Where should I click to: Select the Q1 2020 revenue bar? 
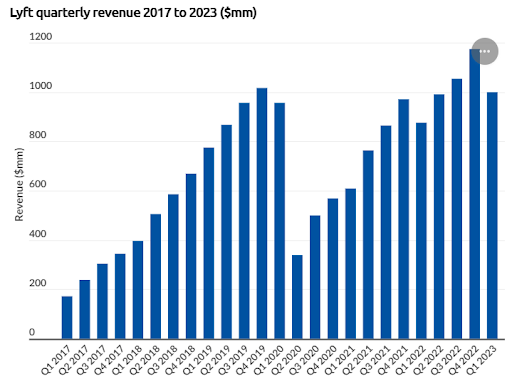coord(280,221)
